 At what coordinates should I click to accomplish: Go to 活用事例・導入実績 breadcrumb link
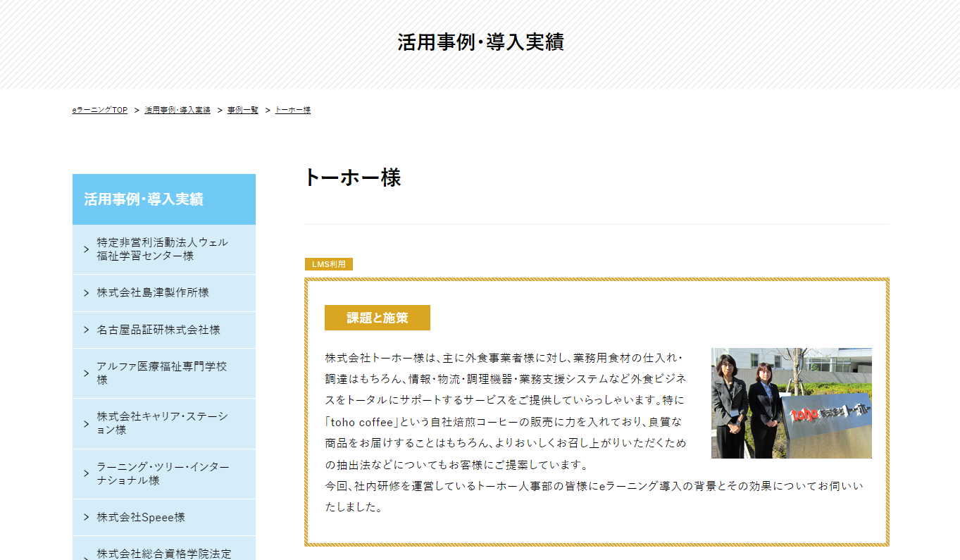coord(177,111)
